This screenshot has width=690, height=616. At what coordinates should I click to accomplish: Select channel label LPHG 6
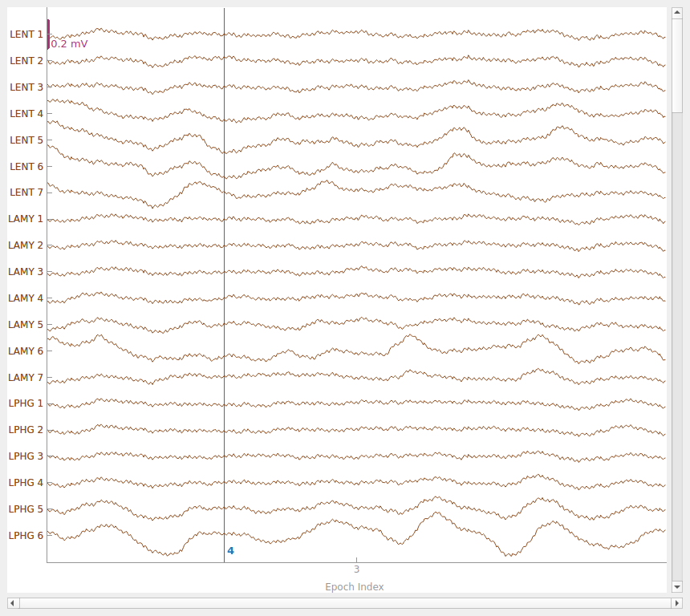26,535
